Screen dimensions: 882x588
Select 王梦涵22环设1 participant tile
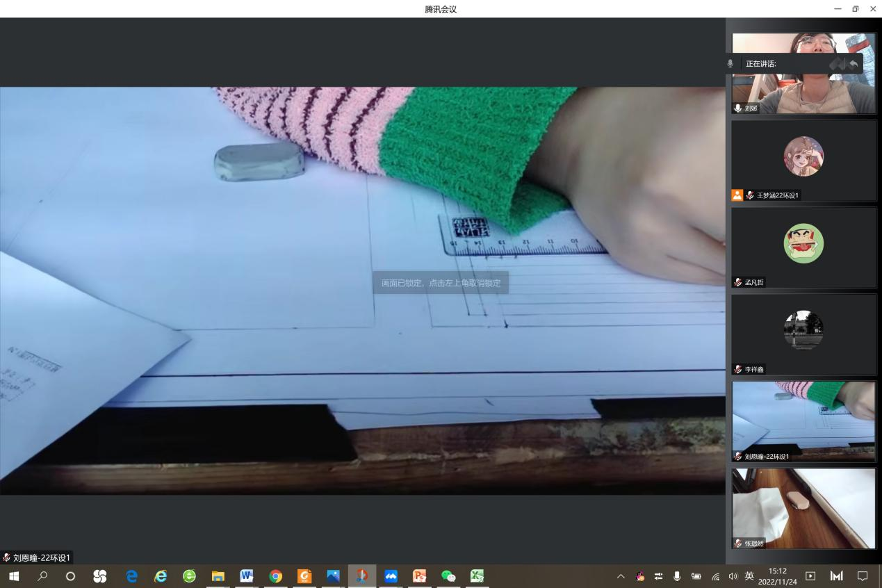pyautogui.click(x=803, y=161)
